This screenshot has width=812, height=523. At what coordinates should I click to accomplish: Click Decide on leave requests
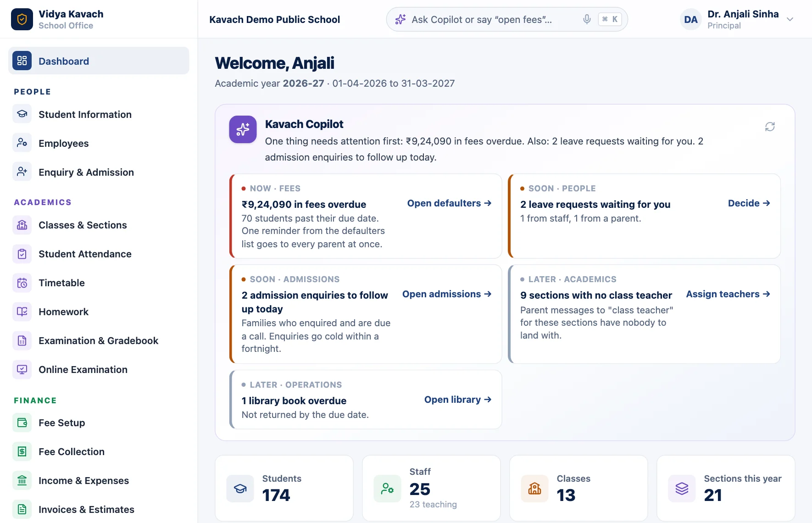(749, 203)
